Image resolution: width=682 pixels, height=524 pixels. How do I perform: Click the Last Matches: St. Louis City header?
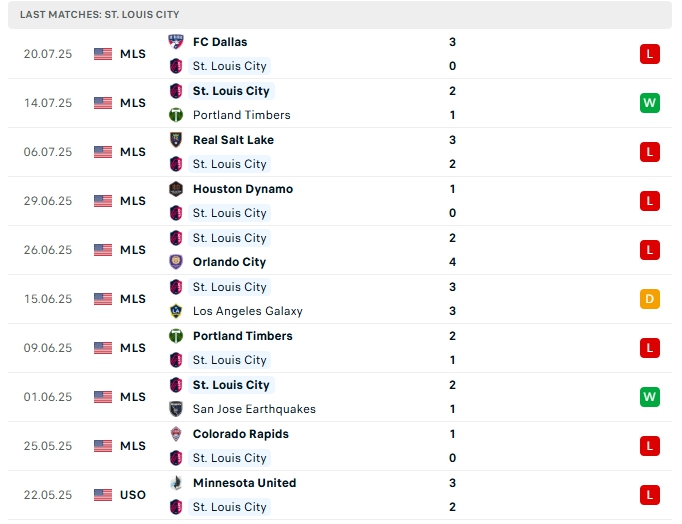point(100,15)
